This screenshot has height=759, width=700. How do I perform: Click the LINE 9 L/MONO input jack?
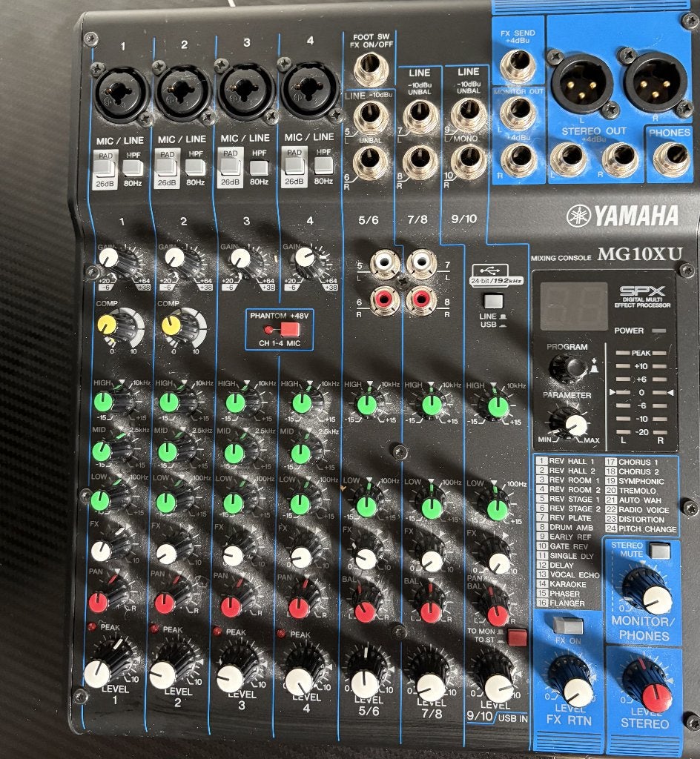(468, 115)
